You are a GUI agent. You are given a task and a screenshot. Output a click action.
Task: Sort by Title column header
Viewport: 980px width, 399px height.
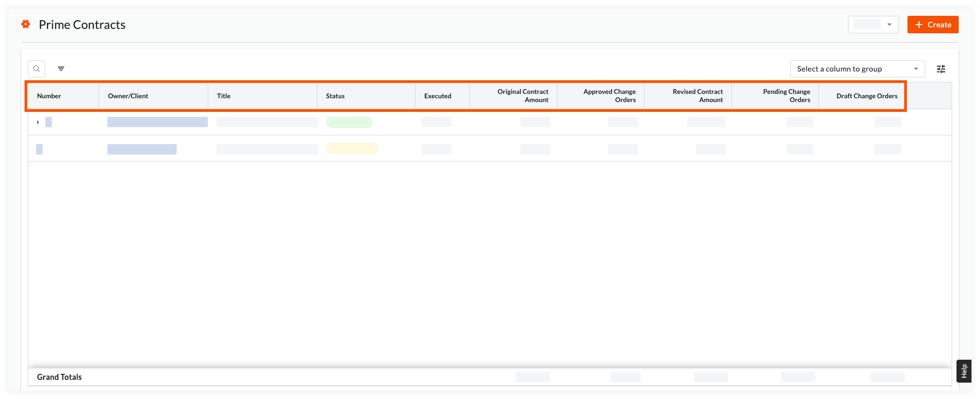[x=263, y=96]
